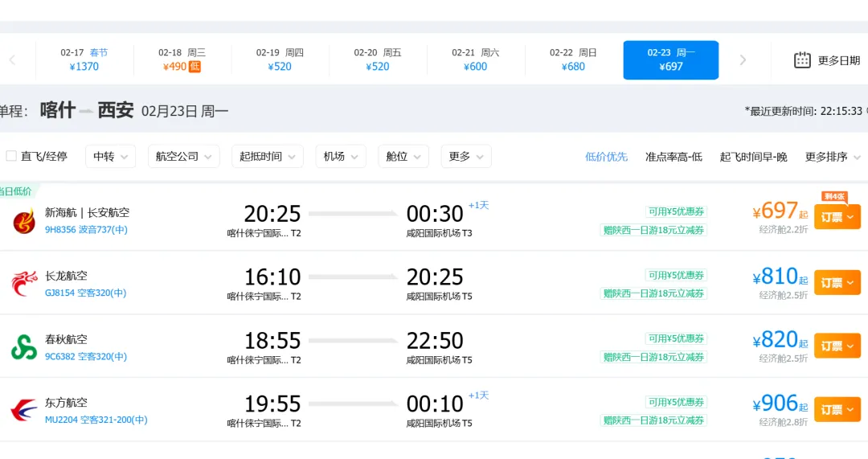Expand the 航空公司 filter dropdown
The image size is (868, 459).
(x=184, y=157)
